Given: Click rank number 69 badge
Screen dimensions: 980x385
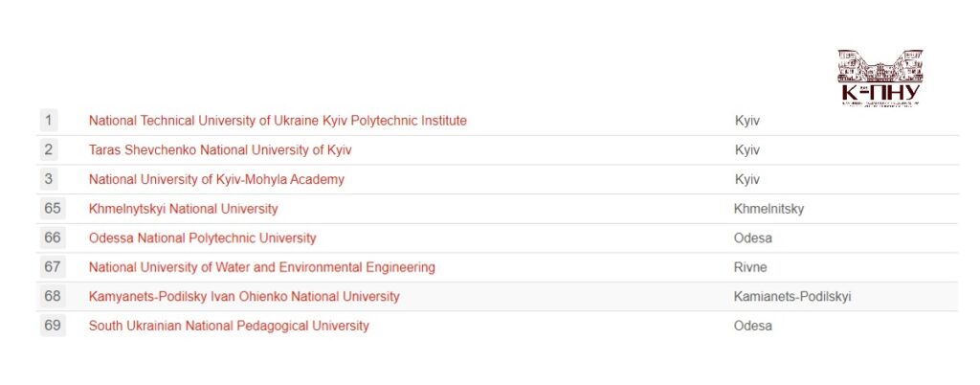Looking at the screenshot, I should 52,326.
